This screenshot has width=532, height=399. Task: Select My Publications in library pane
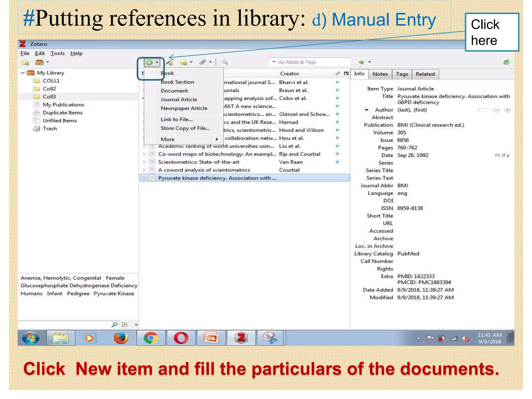tap(63, 105)
